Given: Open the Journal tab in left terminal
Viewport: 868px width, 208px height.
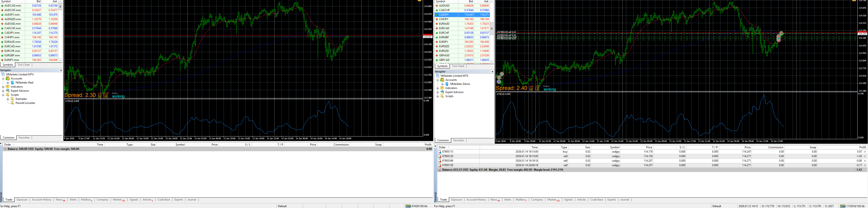Looking at the screenshot, I should pyautogui.click(x=192, y=200).
